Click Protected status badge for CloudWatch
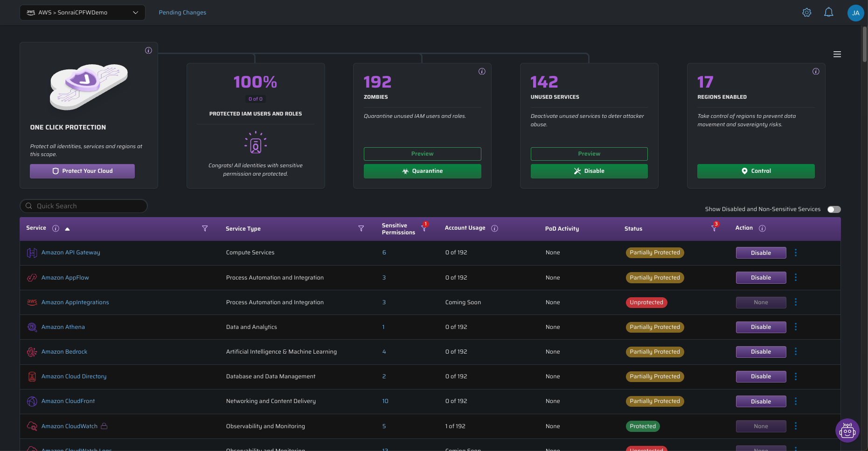This screenshot has width=868, height=451. point(643,426)
